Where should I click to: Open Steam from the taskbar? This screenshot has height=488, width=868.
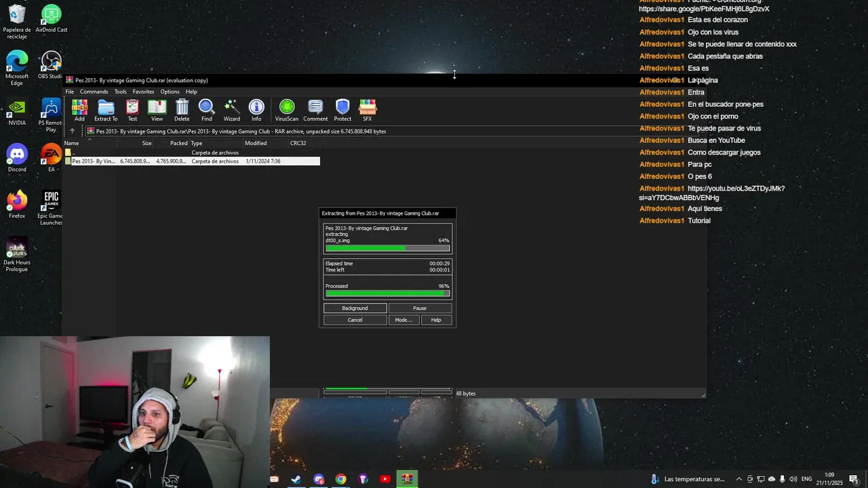(x=296, y=479)
